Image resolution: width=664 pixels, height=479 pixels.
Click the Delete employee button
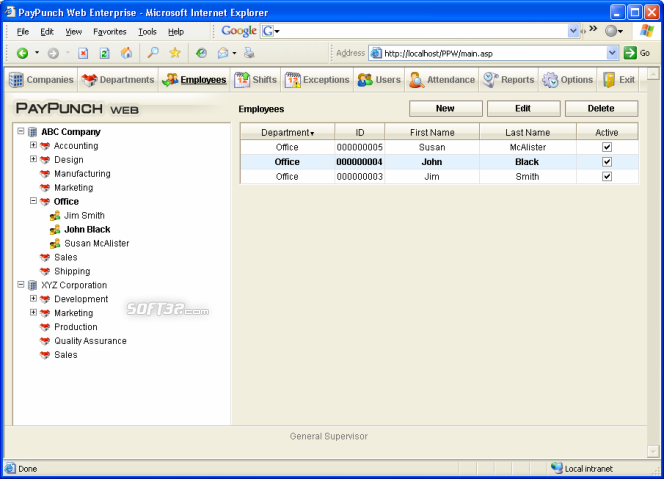(x=601, y=108)
